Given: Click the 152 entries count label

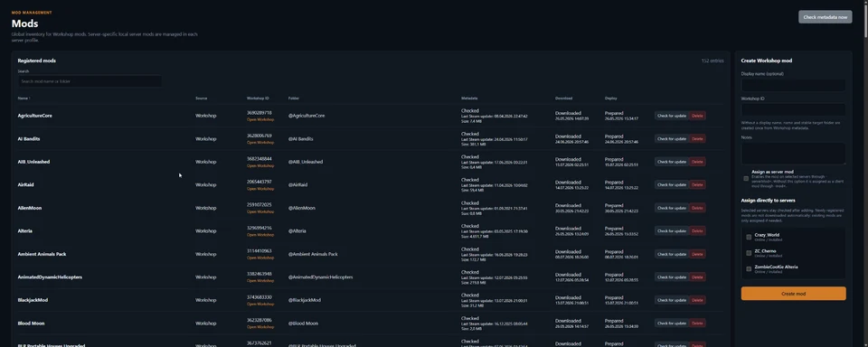Looking at the screenshot, I should pyautogui.click(x=712, y=61).
